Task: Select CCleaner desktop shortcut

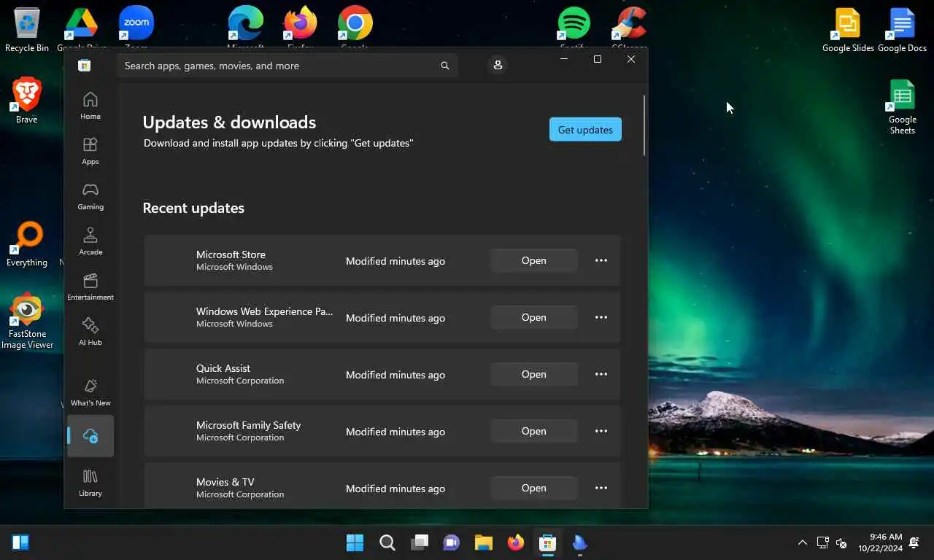Action: pos(629,26)
